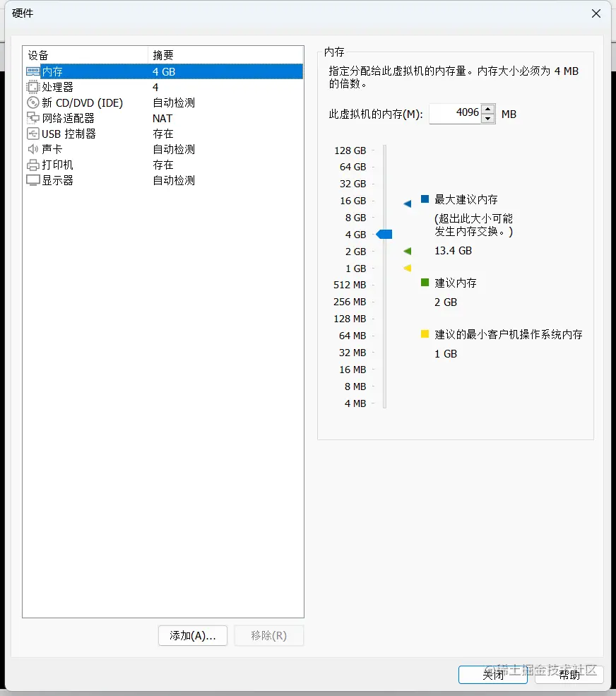
Task: Click the 512 MB slider label
Action: (350, 285)
